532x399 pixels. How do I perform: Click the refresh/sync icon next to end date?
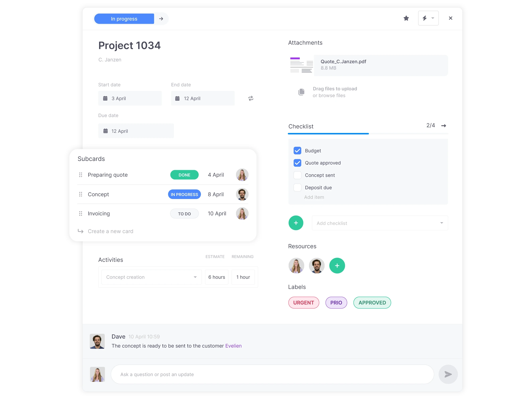[x=250, y=98]
